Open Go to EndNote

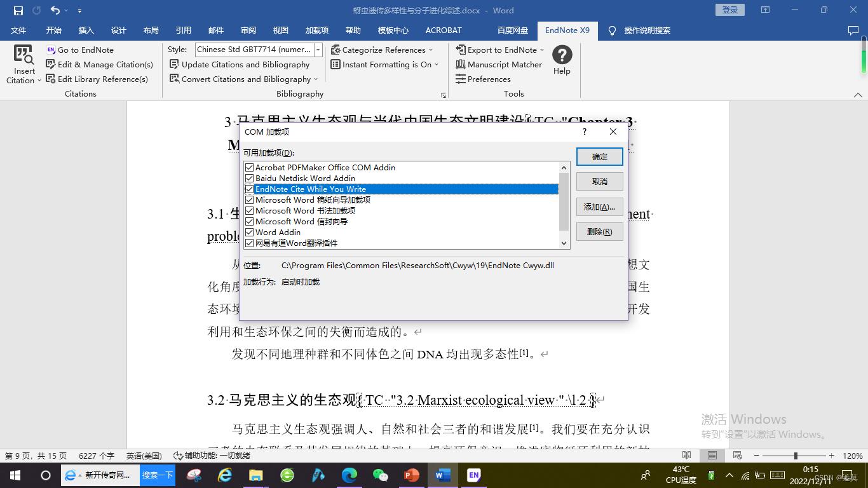pyautogui.click(x=80, y=50)
